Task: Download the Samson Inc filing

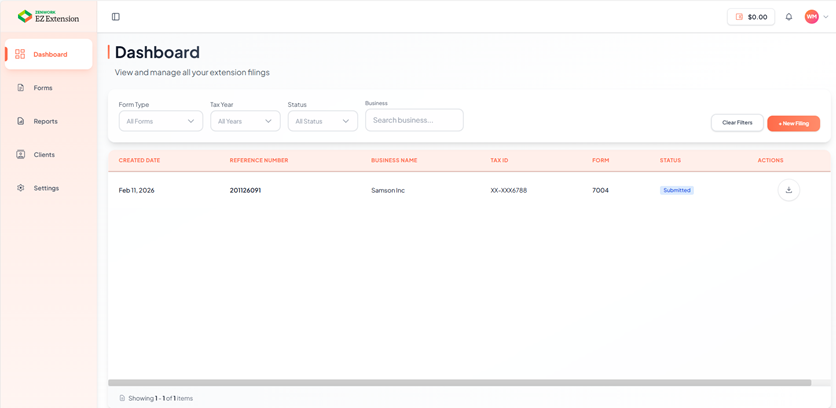Action: pos(788,190)
